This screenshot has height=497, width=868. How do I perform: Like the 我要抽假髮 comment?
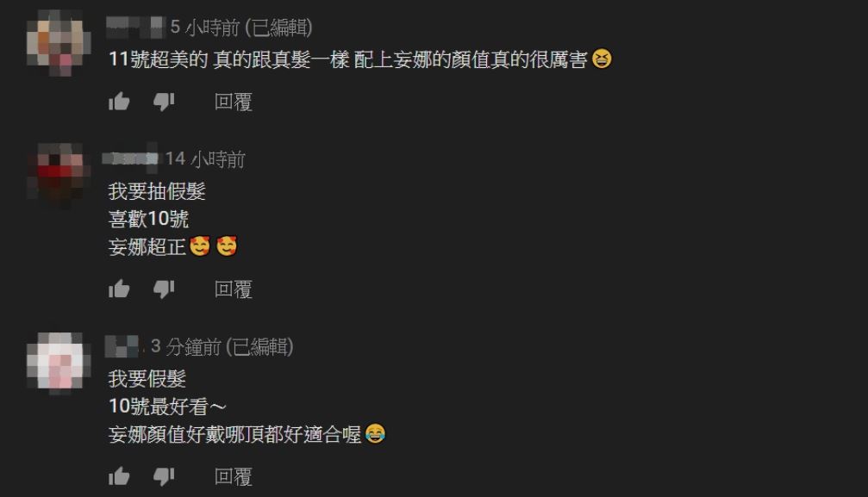(119, 289)
